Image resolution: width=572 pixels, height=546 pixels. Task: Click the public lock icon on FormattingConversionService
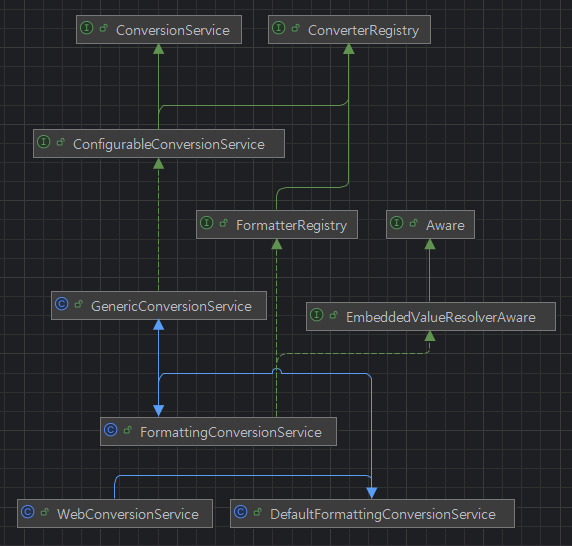[127, 430]
